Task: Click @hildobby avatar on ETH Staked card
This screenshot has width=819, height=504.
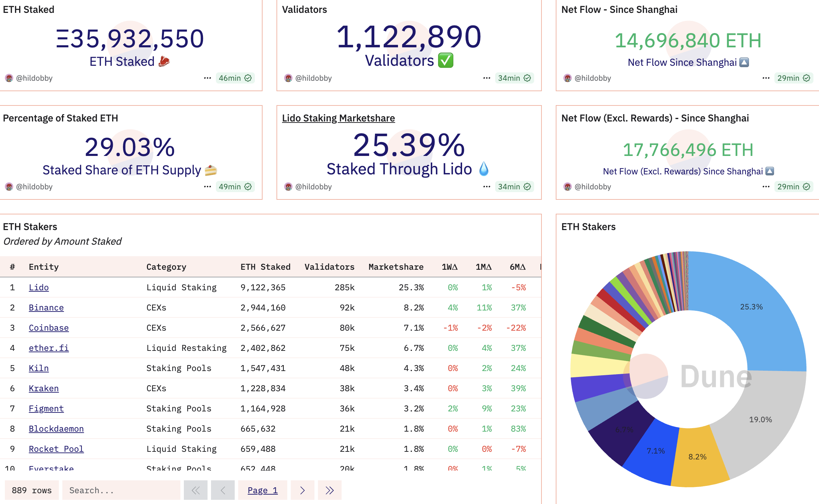Action: [x=9, y=78]
